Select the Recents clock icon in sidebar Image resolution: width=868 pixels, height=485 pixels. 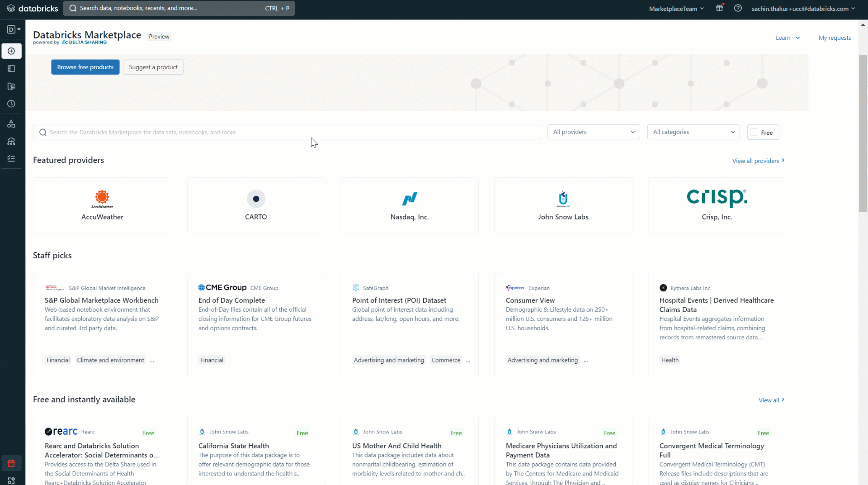tap(11, 104)
